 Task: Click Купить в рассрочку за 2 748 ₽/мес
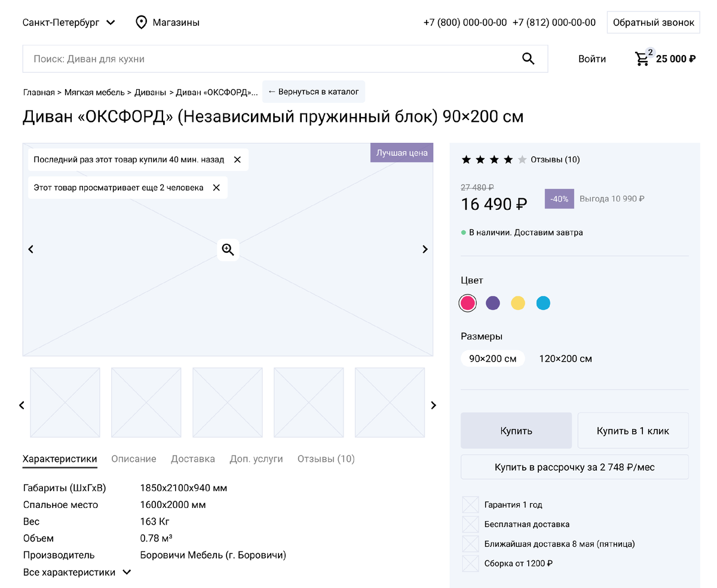click(x=575, y=467)
